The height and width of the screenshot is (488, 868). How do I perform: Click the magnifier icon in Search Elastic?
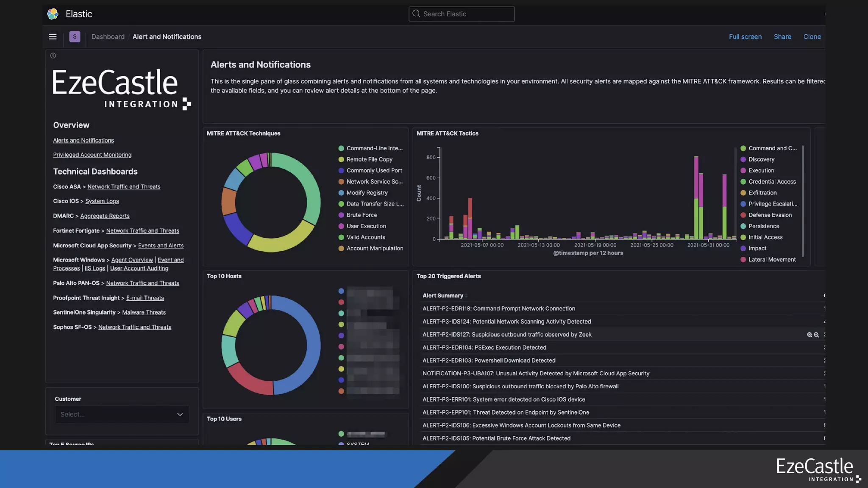[x=416, y=14]
